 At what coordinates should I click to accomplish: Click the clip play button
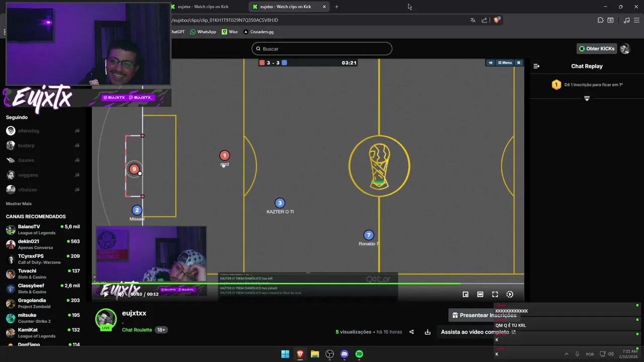(x=106, y=294)
